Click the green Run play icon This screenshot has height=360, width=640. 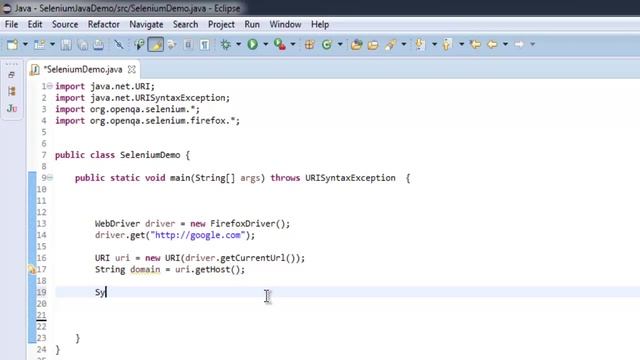pyautogui.click(x=252, y=44)
